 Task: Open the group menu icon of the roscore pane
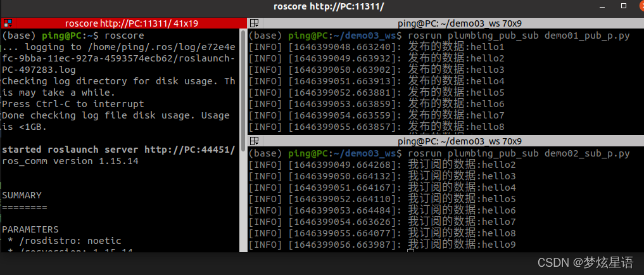pyautogui.click(x=8, y=23)
